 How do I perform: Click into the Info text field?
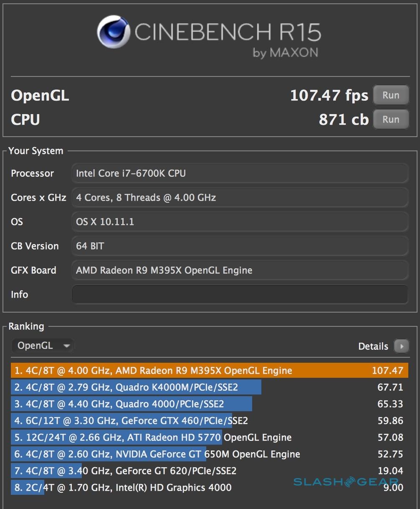click(240, 294)
